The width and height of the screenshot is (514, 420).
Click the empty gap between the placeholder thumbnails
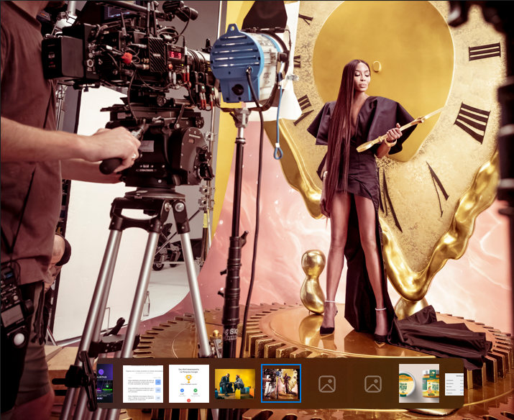point(349,384)
